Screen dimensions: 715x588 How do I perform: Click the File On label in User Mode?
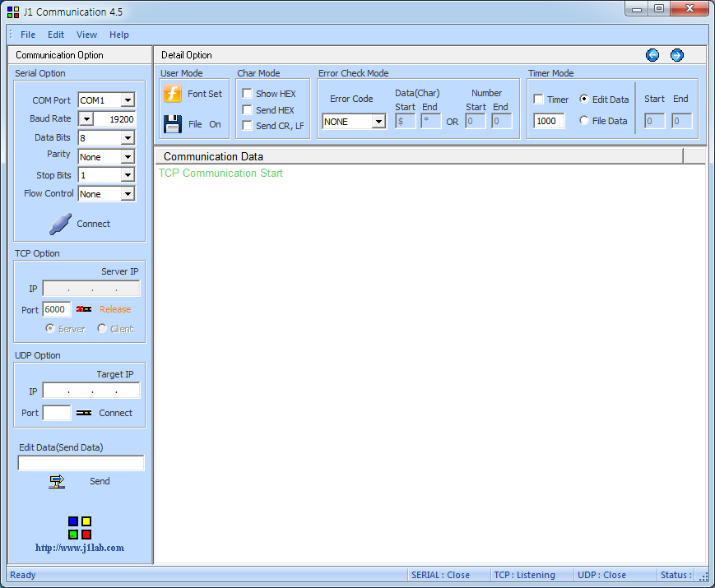pyautogui.click(x=205, y=124)
